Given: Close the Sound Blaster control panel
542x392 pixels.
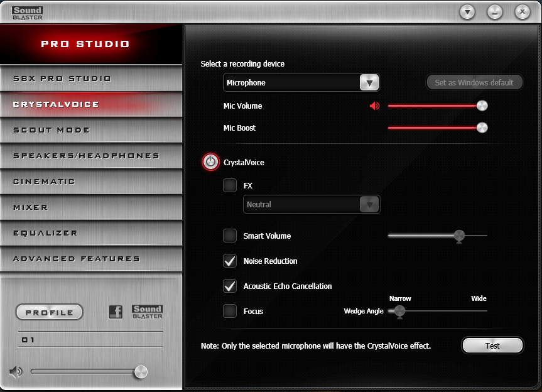Looking at the screenshot, I should [x=523, y=13].
